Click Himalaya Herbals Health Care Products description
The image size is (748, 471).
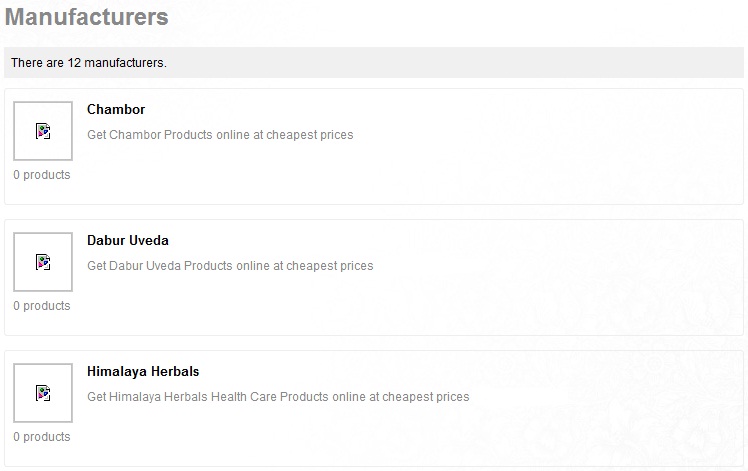coord(278,397)
